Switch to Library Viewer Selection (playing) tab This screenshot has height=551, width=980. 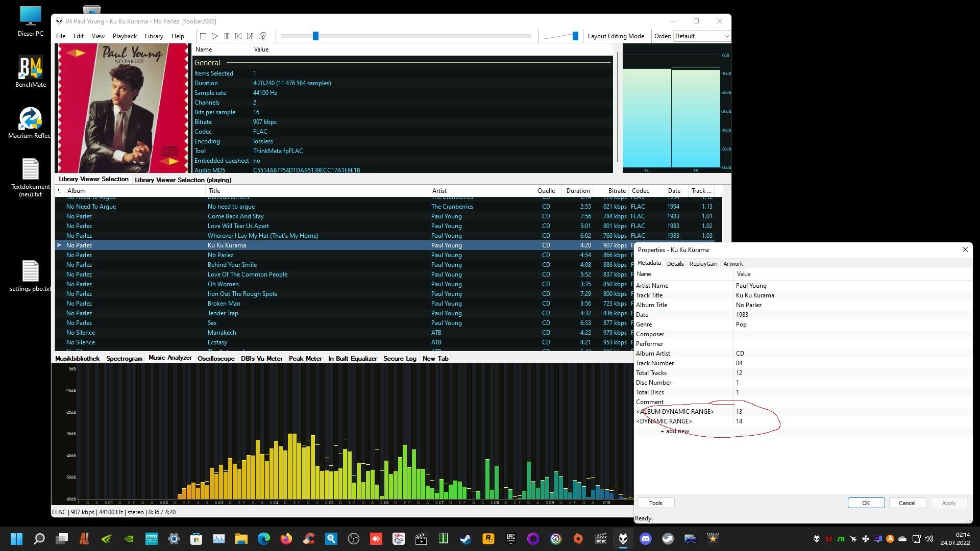coord(183,180)
